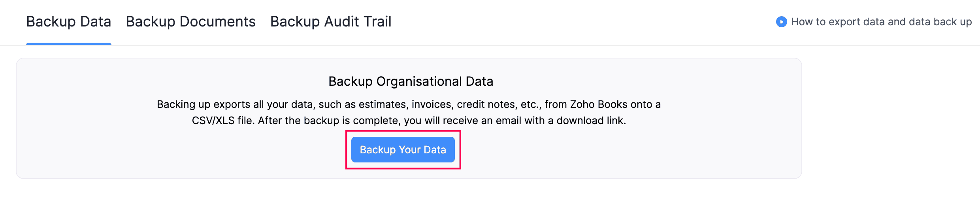Screen dimensions: 980x215
Task: Click the blue underline beneath Backup Data tab
Action: (x=68, y=44)
